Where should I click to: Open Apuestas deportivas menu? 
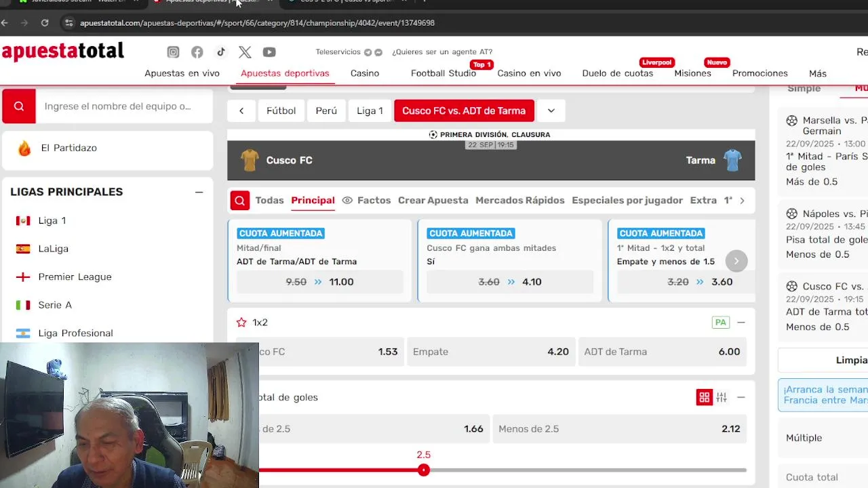pyautogui.click(x=285, y=73)
